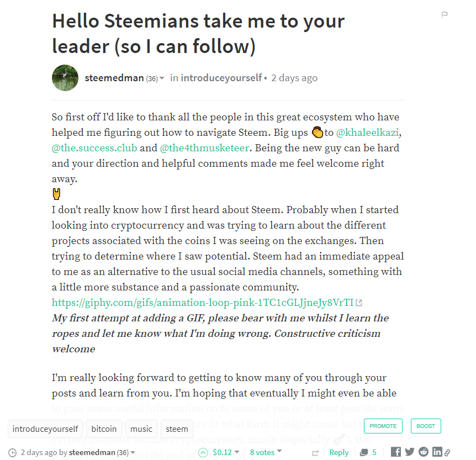Click the upvote arrow circle icon
The height and width of the screenshot is (460, 476).
coord(203,452)
